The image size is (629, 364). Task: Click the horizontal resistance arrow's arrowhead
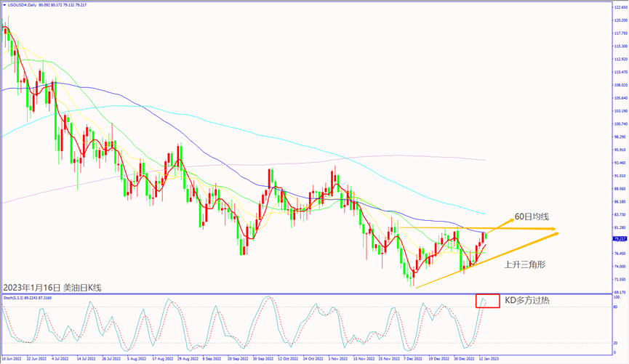(554, 230)
